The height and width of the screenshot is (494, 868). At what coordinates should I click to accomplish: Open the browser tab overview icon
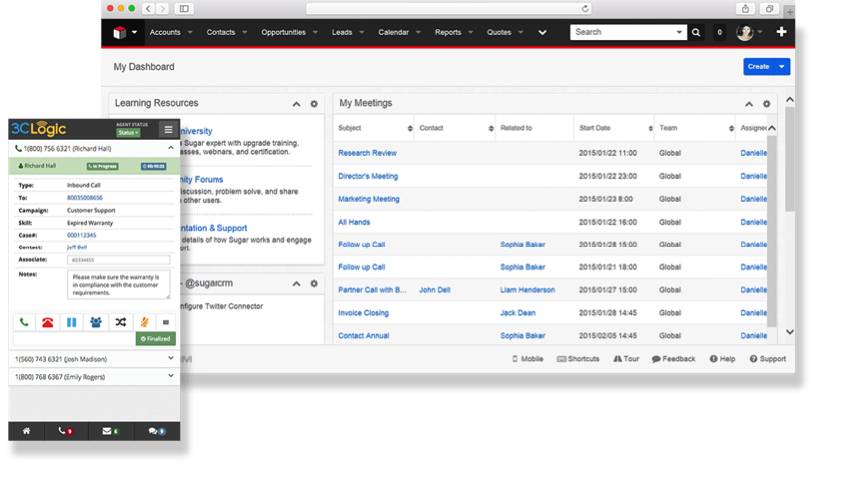point(769,9)
